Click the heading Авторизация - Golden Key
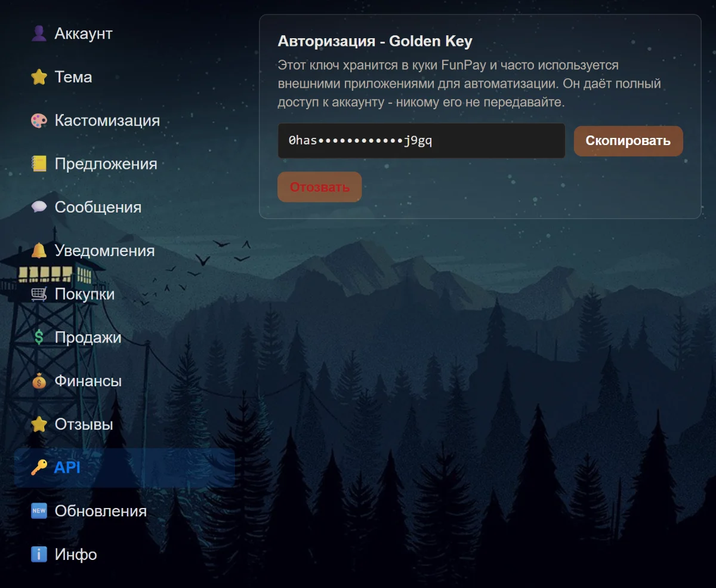Image resolution: width=716 pixels, height=588 pixels. click(375, 42)
